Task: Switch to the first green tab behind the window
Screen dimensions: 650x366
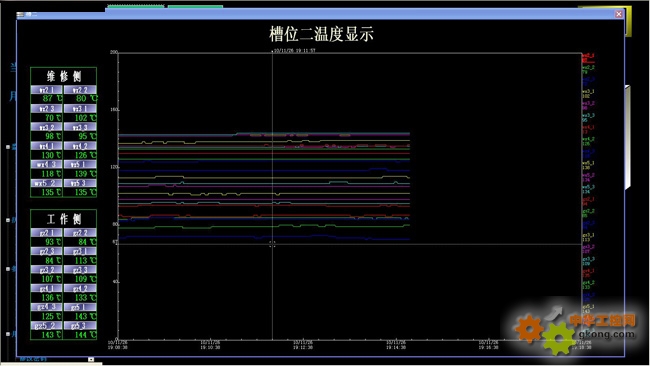Action: click(x=136, y=6)
